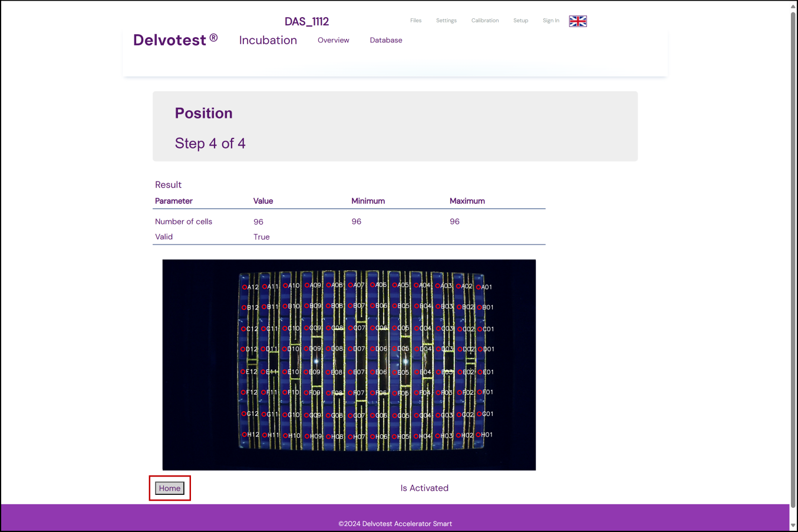Select the red marker at cell A01
The height and width of the screenshot is (532, 798).
tap(479, 288)
